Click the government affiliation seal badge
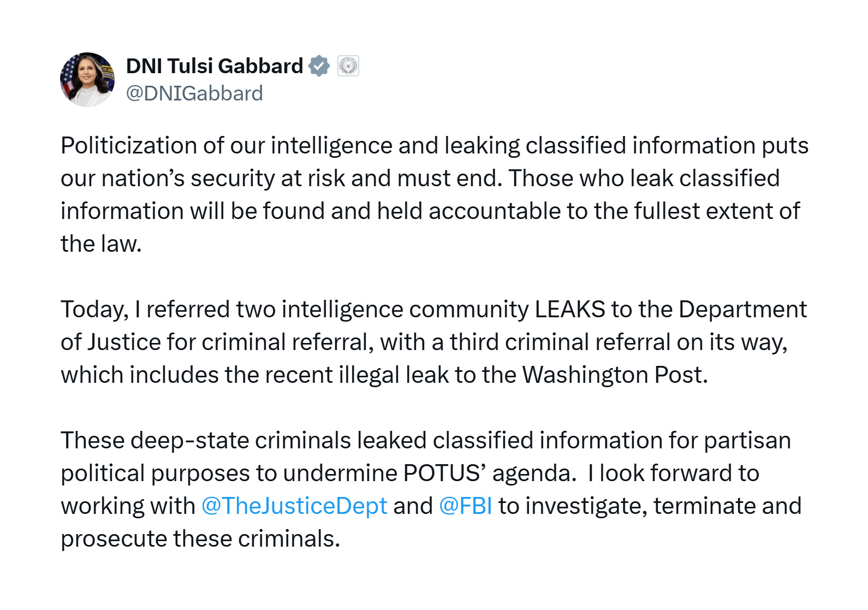Viewport: 868px width, 610px height. click(x=348, y=66)
